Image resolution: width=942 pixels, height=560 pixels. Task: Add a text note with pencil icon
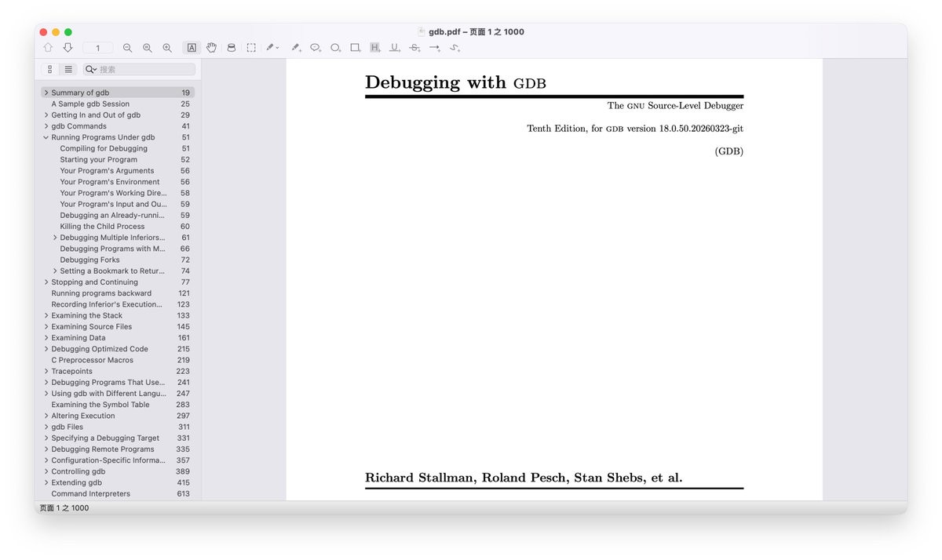point(296,48)
